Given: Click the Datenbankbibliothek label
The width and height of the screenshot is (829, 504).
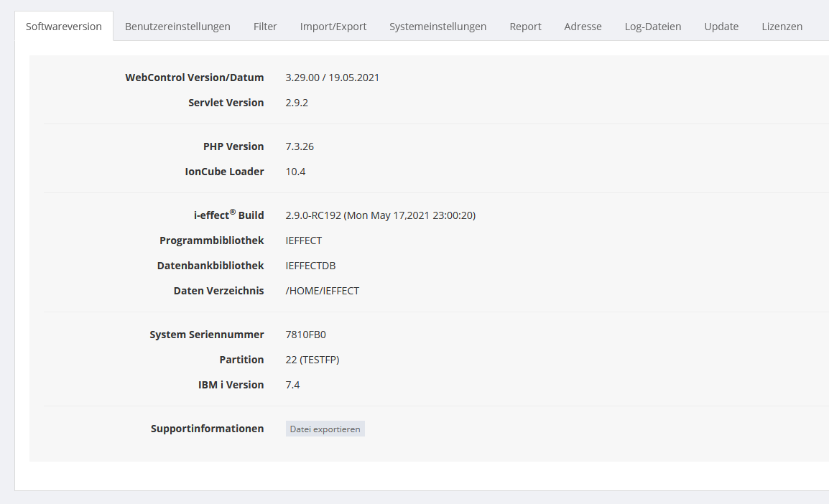Looking at the screenshot, I should [x=210, y=266].
